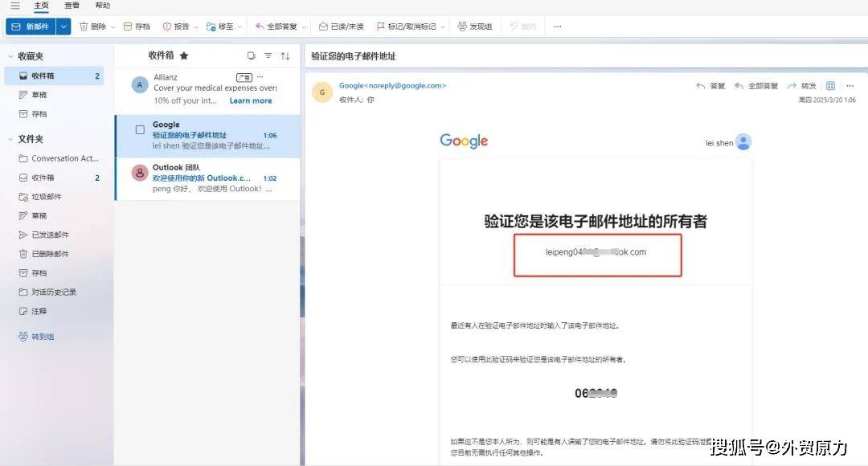The image size is (868, 466).
Task: Click the hamburger navigation menu icon
Action: [x=14, y=6]
